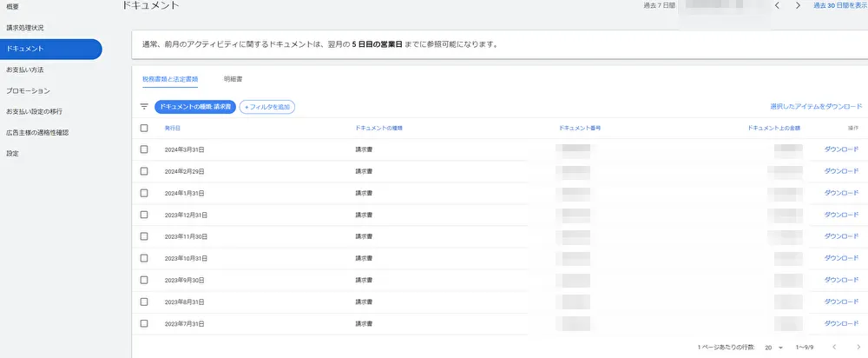Open 設定 in the sidebar
This screenshot has width=868, height=358.
tap(12, 154)
